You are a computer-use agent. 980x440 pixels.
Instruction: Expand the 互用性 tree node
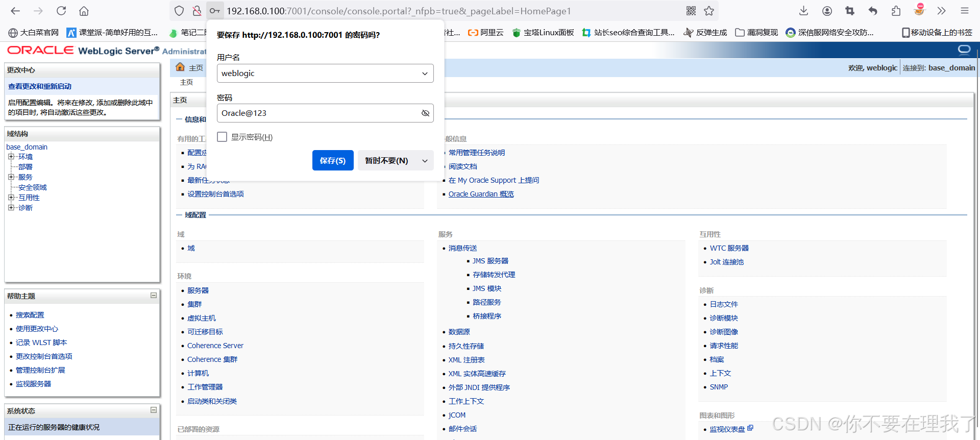11,198
